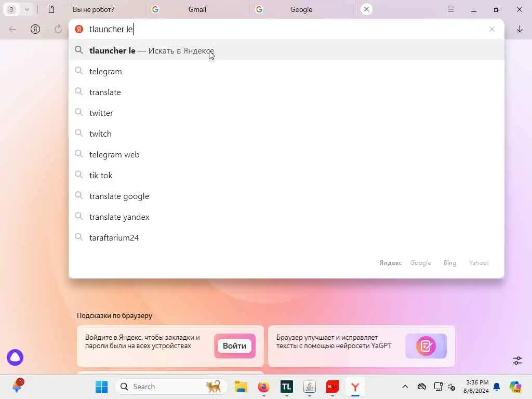532x399 pixels.
Task: Choose the 'translate yandex' suggestion
Action: [286, 217]
